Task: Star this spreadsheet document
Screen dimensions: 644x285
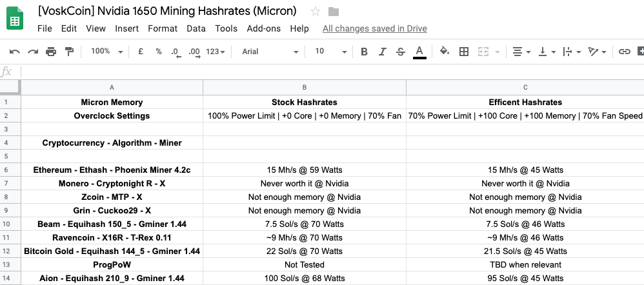Action: pyautogui.click(x=316, y=12)
